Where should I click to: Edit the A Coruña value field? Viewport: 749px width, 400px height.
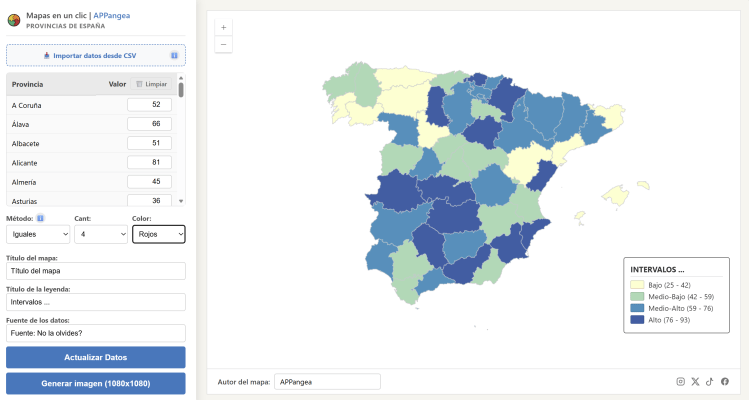149,105
